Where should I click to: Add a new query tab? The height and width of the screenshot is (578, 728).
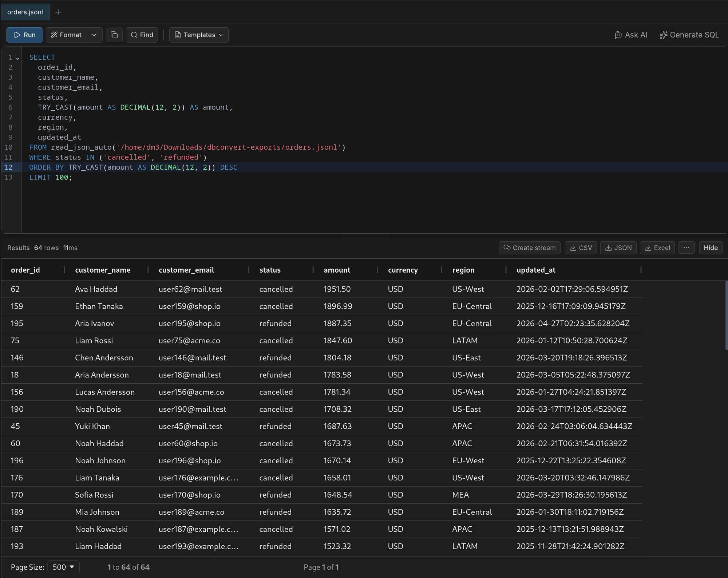(x=58, y=12)
